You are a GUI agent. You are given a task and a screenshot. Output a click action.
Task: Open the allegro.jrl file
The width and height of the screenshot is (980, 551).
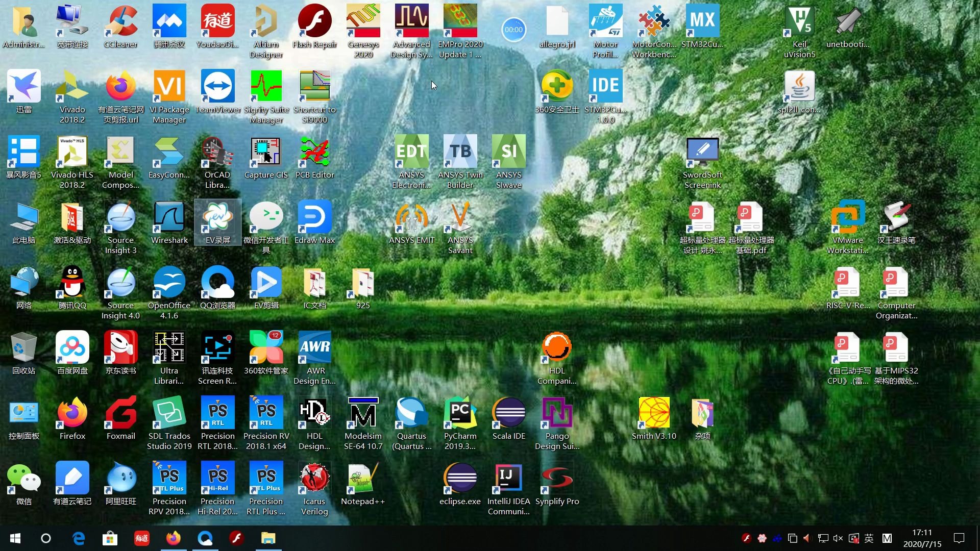coord(557,27)
